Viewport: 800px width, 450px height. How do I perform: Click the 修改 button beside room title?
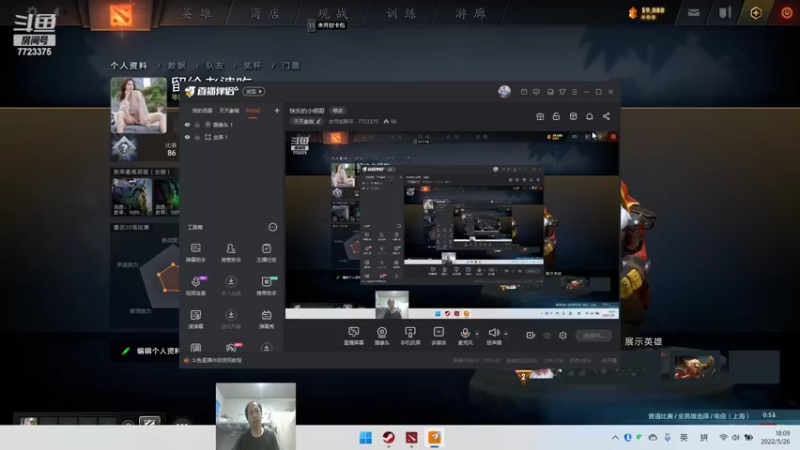pos(338,111)
